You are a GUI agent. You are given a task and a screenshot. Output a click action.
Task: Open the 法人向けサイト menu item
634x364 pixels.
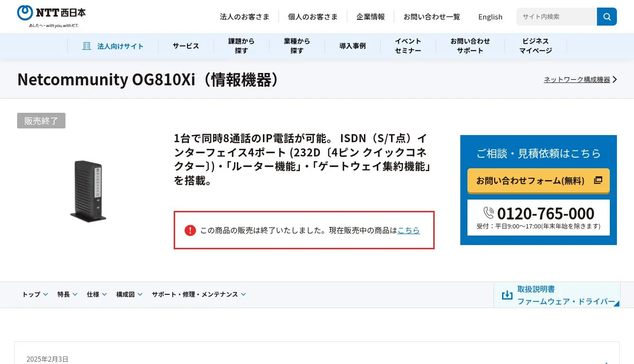pos(113,46)
